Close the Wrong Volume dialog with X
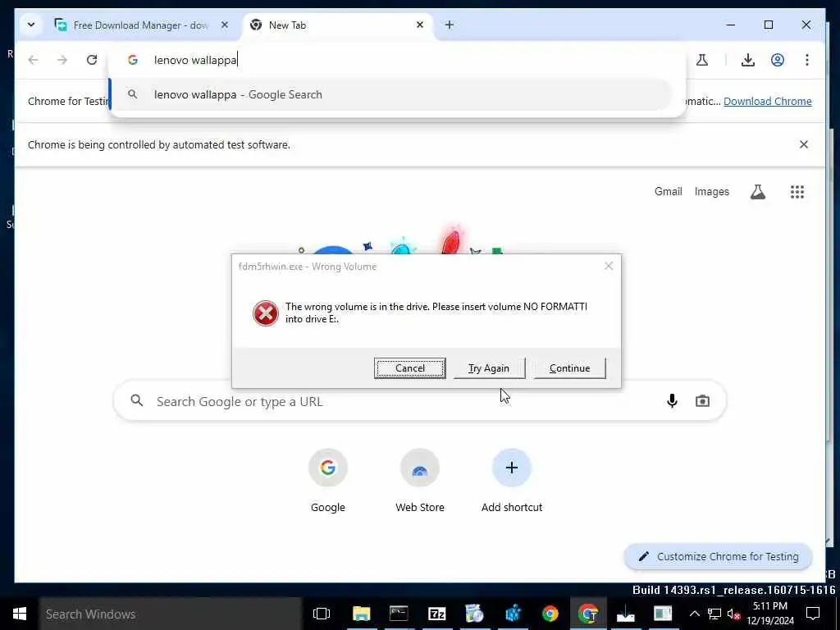840x630 pixels. coord(609,266)
